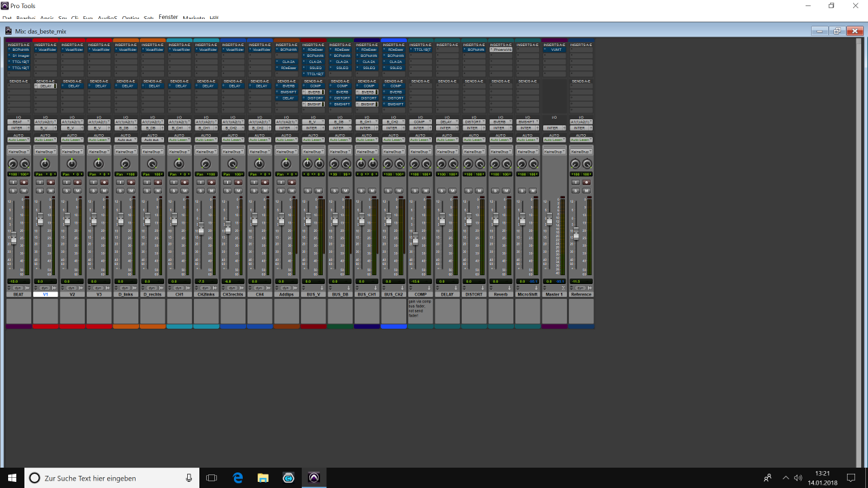Open the VUMT insert on Master 1 track
Viewport: 868px width, 488px height.
(x=555, y=49)
